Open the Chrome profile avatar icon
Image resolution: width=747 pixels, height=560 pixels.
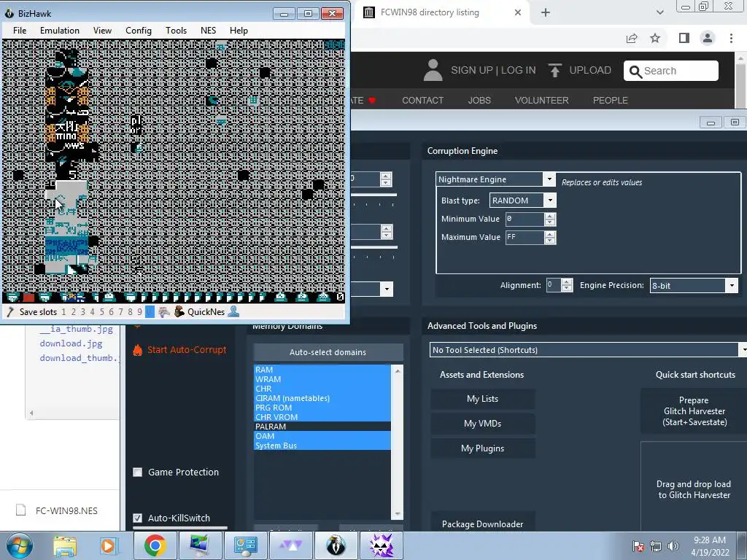[x=708, y=38]
